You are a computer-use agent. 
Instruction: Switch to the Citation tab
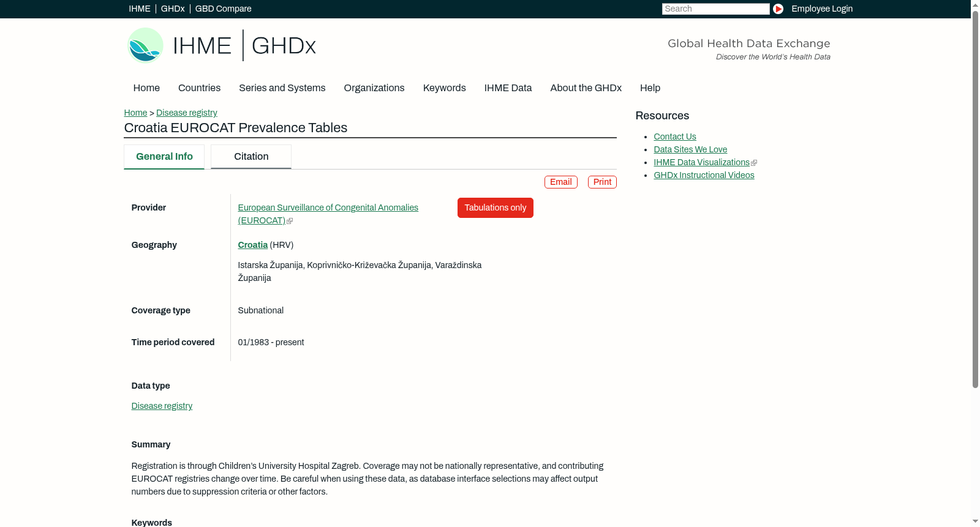click(251, 157)
